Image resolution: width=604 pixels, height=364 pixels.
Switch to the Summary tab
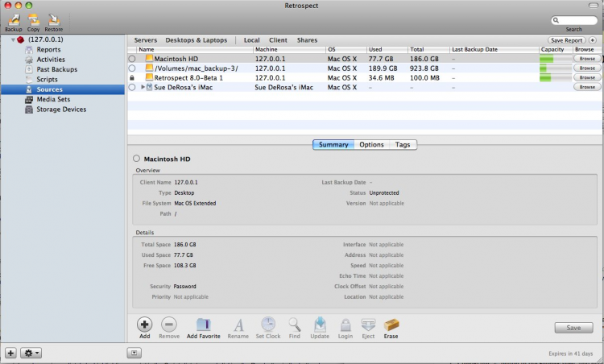click(333, 145)
